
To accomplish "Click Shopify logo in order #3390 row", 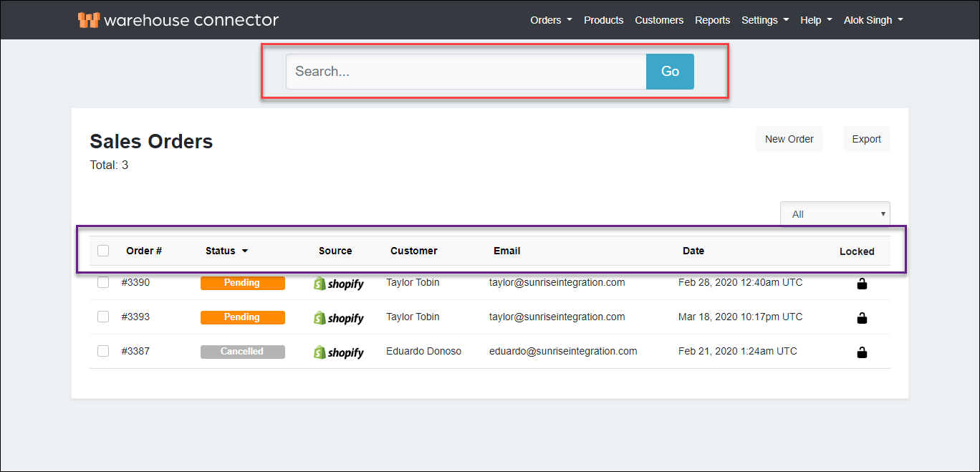I will pos(339,284).
